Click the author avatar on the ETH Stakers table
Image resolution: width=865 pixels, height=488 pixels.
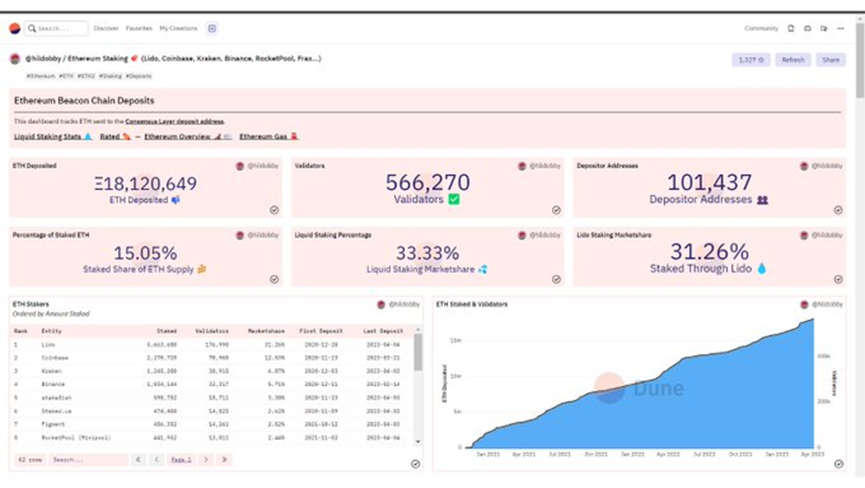pos(381,304)
